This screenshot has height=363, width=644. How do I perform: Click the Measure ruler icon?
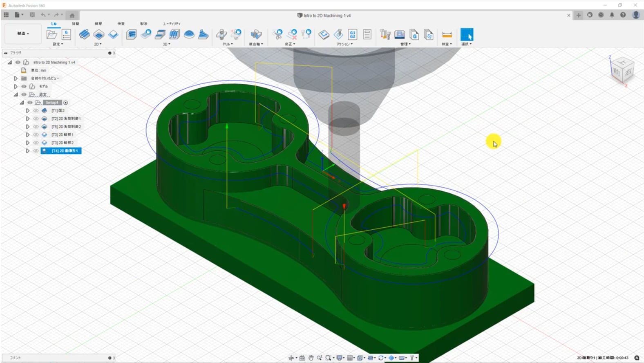click(447, 35)
